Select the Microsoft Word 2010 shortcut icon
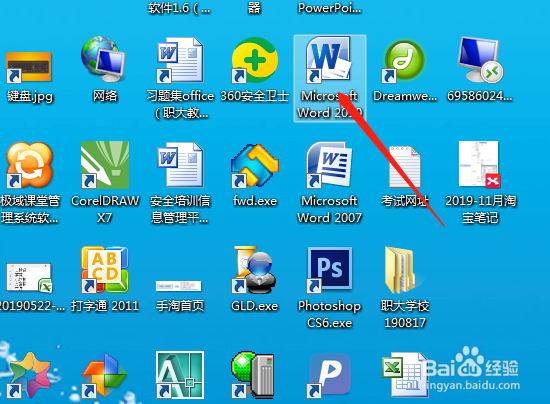Viewport: 550px width, 404px height. [x=329, y=59]
